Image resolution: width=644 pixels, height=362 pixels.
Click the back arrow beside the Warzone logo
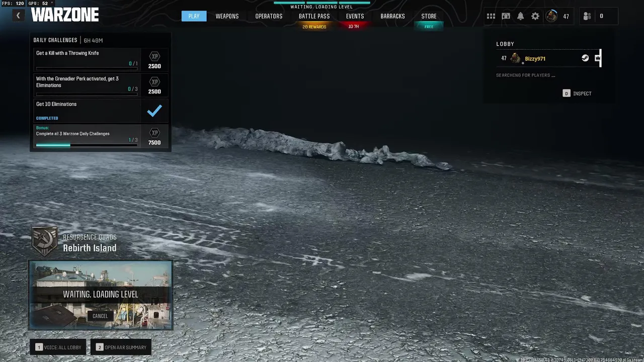tap(18, 16)
